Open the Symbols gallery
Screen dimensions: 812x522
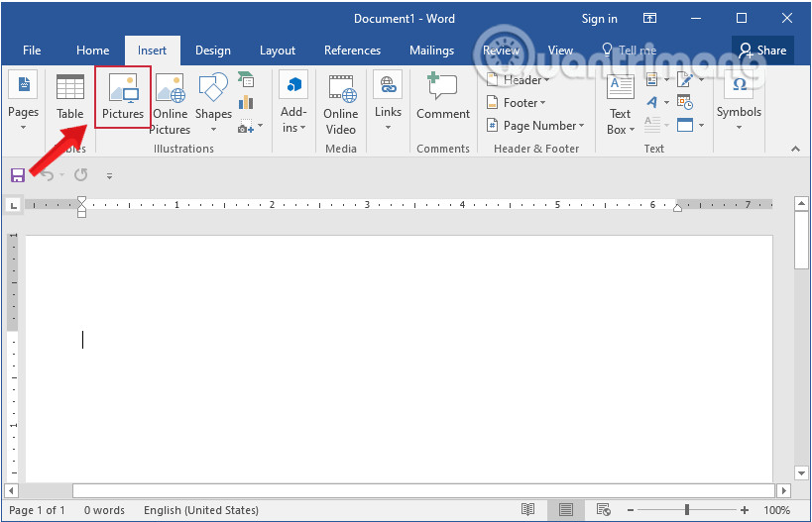[739, 102]
